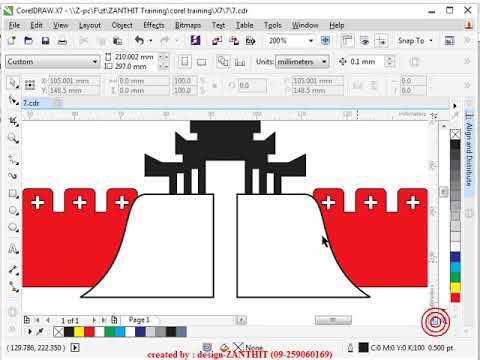
Task: Click the Import icon in the toolbar
Action: (217, 41)
